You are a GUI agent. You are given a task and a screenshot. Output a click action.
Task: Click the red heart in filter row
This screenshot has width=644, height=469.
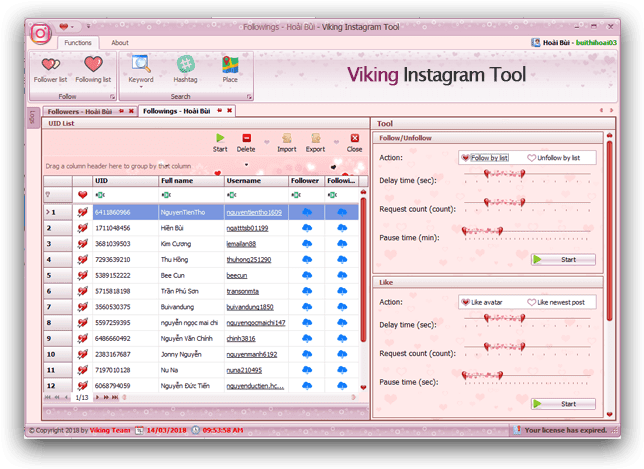[x=83, y=195]
